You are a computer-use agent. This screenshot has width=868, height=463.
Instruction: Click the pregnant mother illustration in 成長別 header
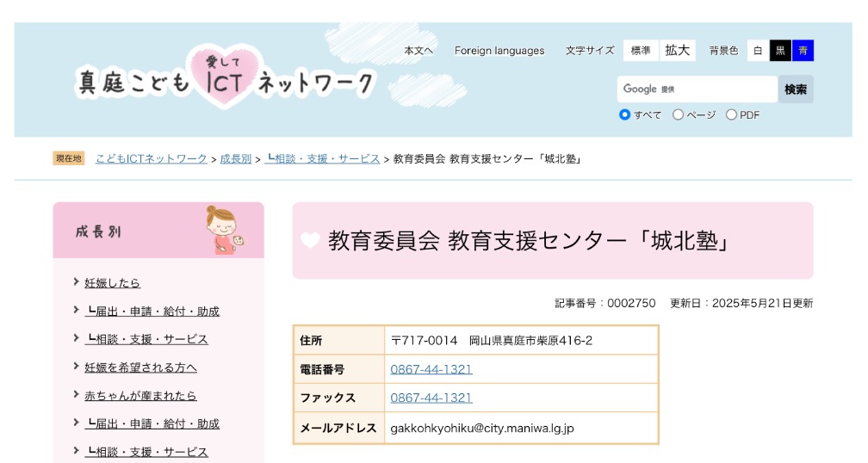(225, 230)
